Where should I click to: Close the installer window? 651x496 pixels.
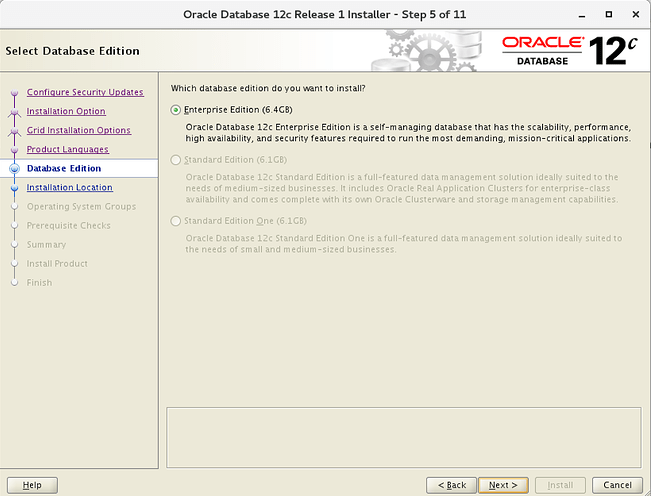click(x=636, y=15)
